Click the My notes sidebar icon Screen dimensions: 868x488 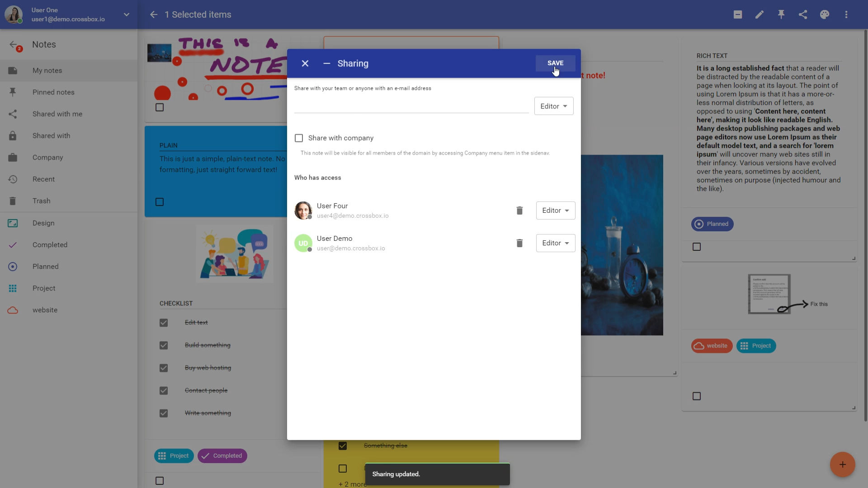[13, 70]
